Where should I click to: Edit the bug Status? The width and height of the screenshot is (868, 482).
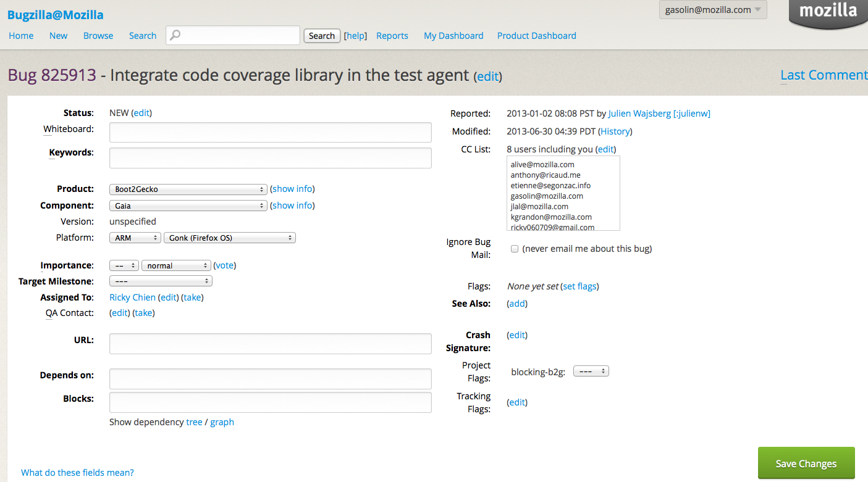[141, 113]
